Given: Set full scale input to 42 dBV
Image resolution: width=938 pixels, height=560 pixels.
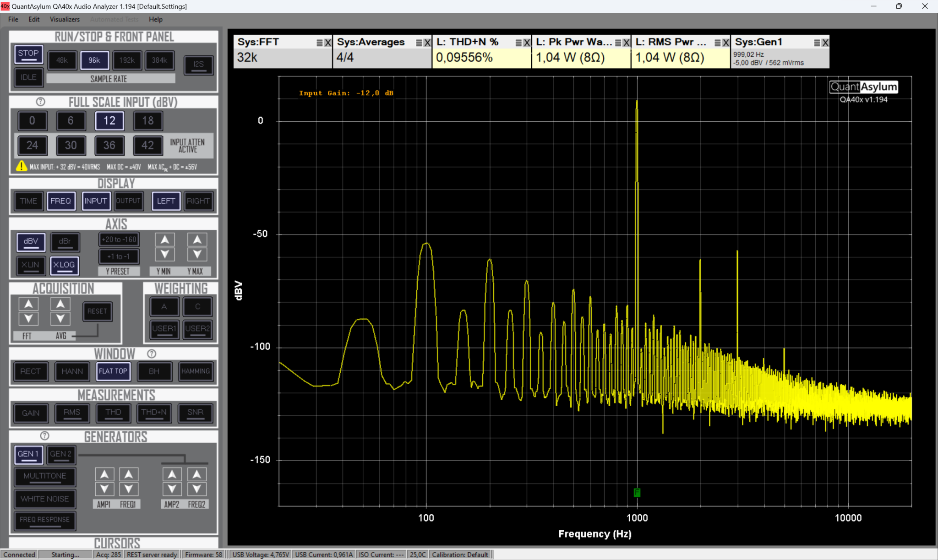Looking at the screenshot, I should click(147, 145).
